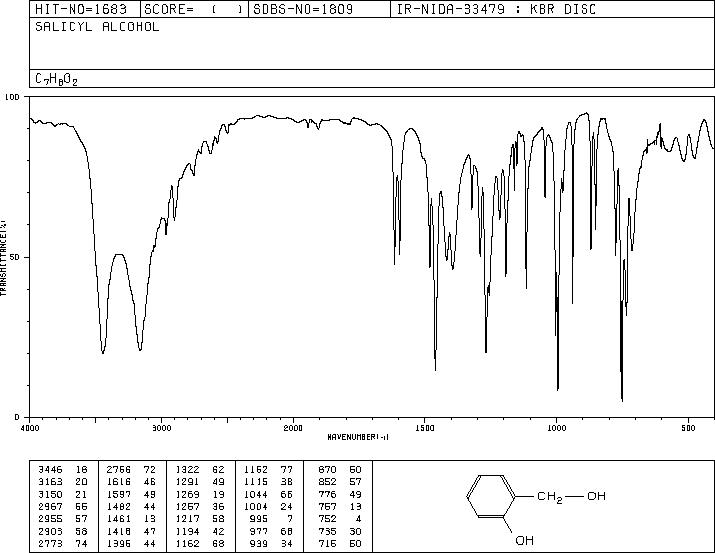Select the 1291 peak entry

coord(187,482)
